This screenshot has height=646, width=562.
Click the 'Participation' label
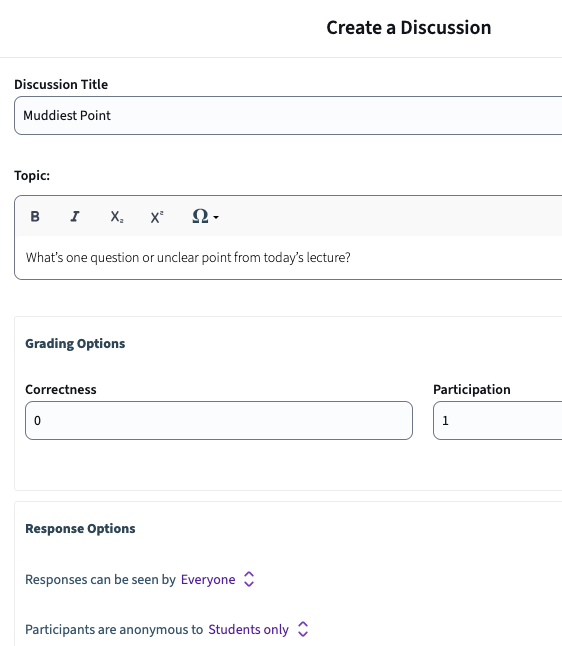tap(472, 390)
